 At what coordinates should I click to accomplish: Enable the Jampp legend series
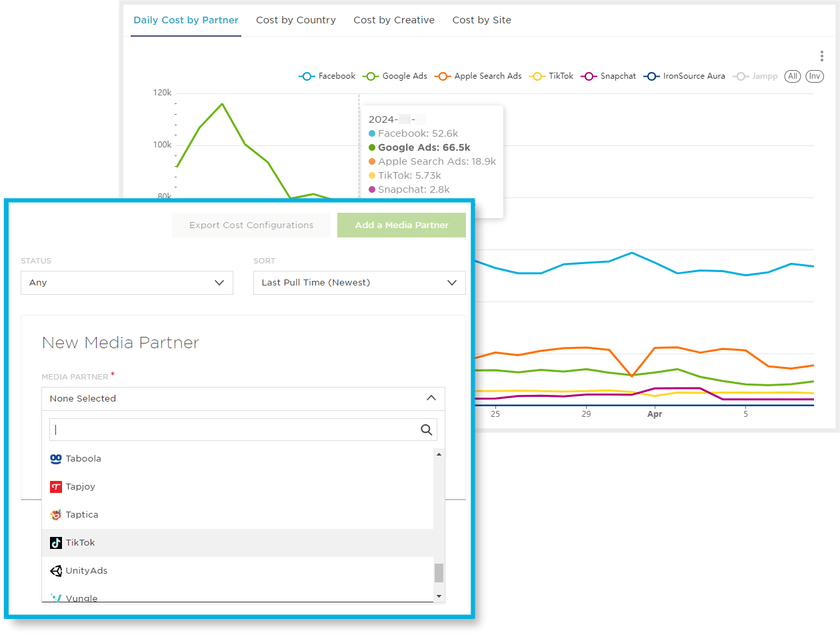point(755,76)
